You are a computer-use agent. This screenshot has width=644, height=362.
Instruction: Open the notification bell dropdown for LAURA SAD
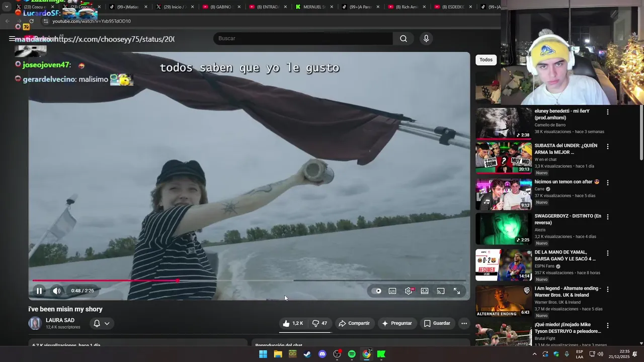coord(102,323)
